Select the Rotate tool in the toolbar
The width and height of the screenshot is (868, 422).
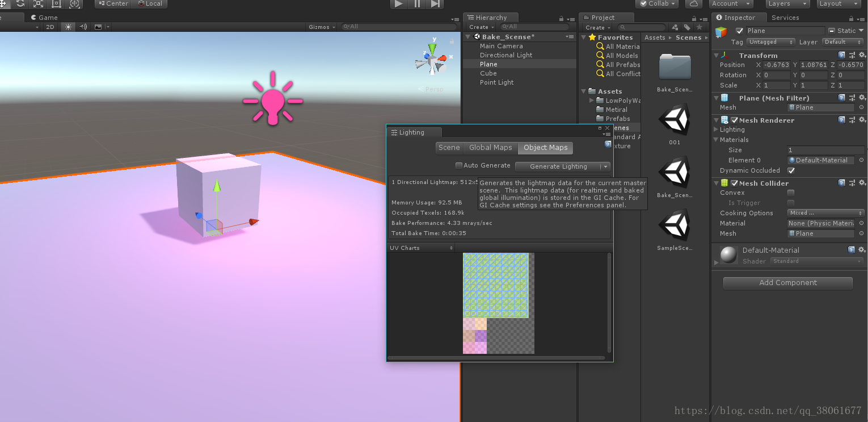tap(20, 3)
